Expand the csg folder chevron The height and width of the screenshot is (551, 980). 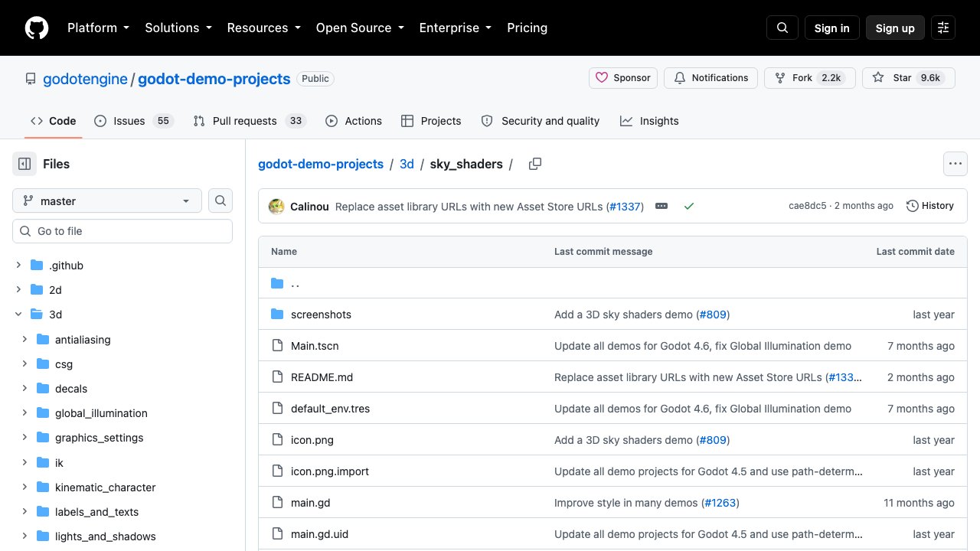(x=24, y=364)
